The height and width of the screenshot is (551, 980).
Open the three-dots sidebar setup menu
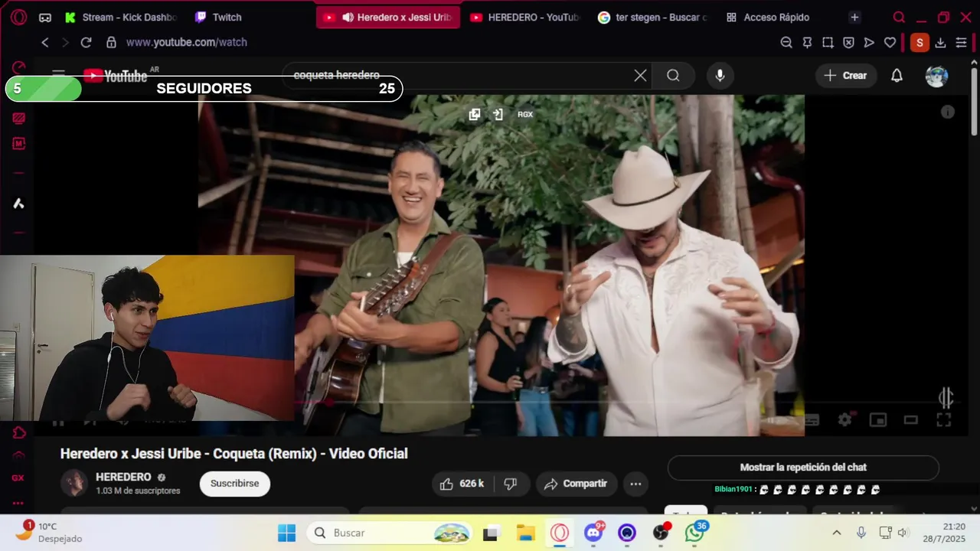(18, 504)
